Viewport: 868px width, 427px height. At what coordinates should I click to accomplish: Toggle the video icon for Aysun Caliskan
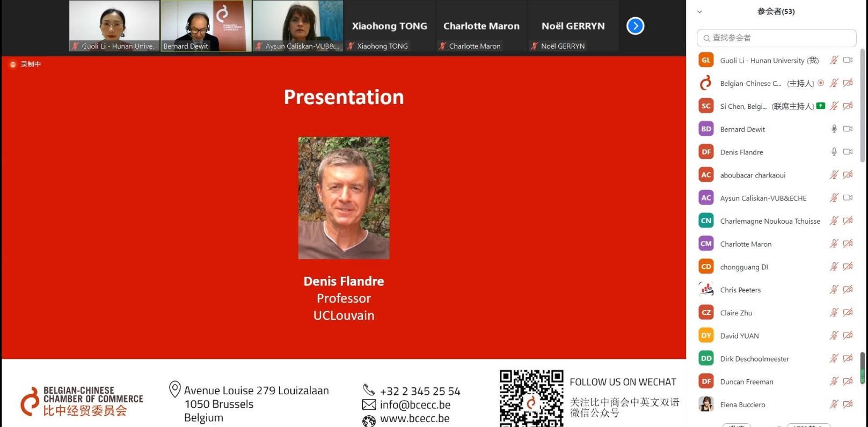[848, 198]
